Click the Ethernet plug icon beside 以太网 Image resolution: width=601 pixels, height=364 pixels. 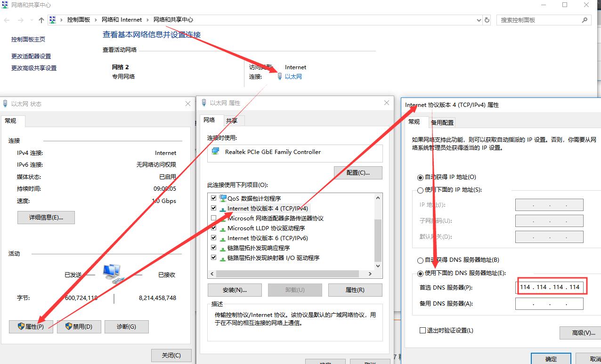tap(280, 76)
